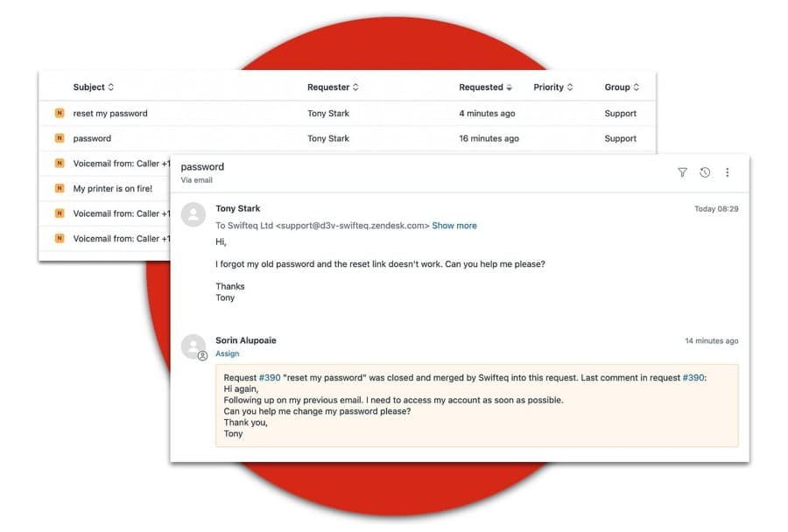Click Tony Stark's avatar in the conversation
788x532 pixels.
[193, 214]
